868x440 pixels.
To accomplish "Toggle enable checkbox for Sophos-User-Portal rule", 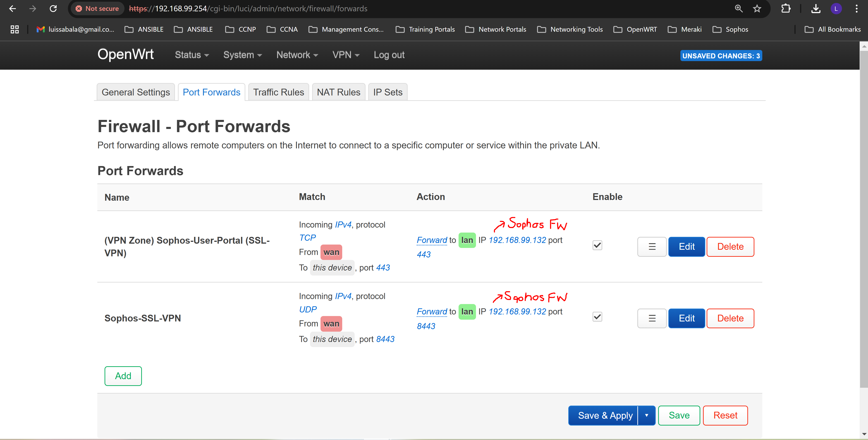I will click(x=597, y=245).
